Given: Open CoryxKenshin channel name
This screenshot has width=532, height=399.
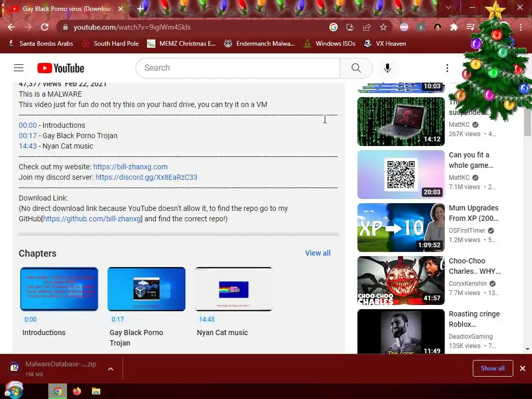Looking at the screenshot, I should tap(468, 284).
